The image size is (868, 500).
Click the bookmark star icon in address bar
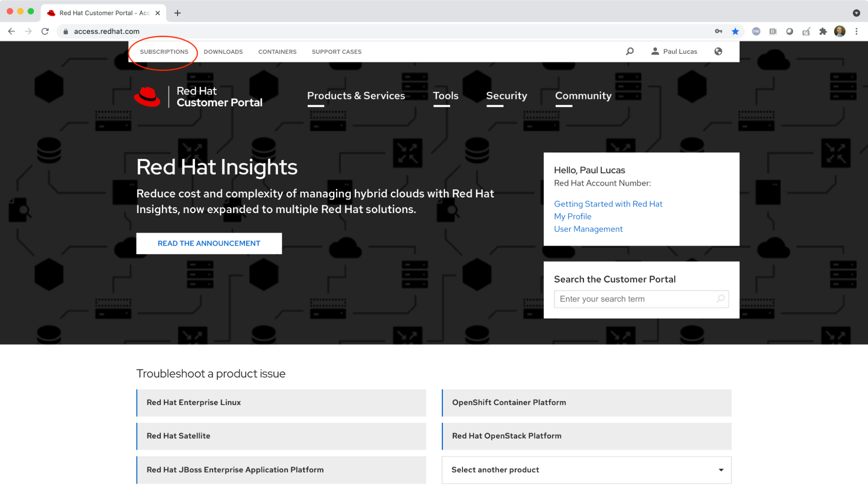[x=735, y=31]
